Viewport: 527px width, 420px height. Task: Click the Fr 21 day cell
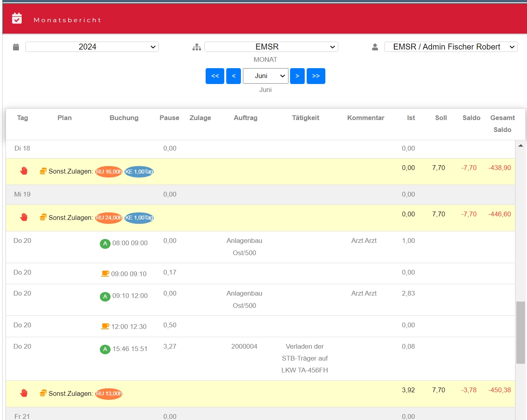pyautogui.click(x=22, y=416)
